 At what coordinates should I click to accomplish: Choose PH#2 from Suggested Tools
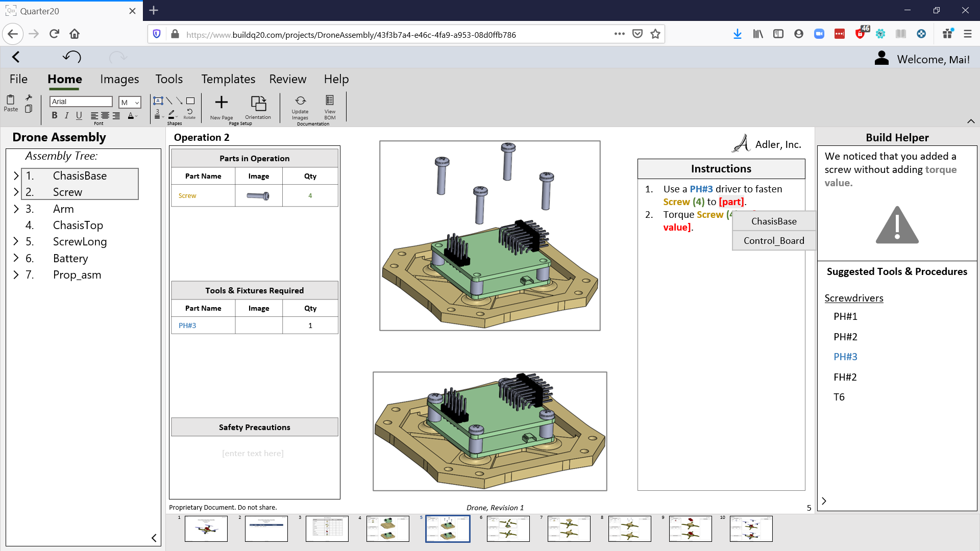tap(845, 337)
